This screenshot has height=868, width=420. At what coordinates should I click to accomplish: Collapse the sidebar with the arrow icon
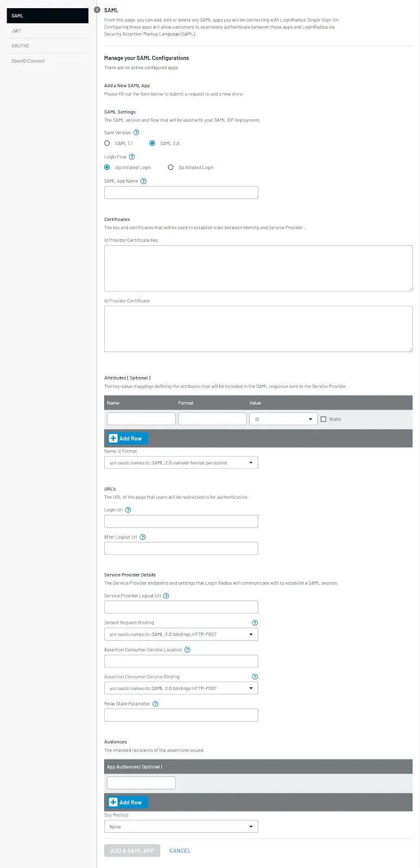97,10
